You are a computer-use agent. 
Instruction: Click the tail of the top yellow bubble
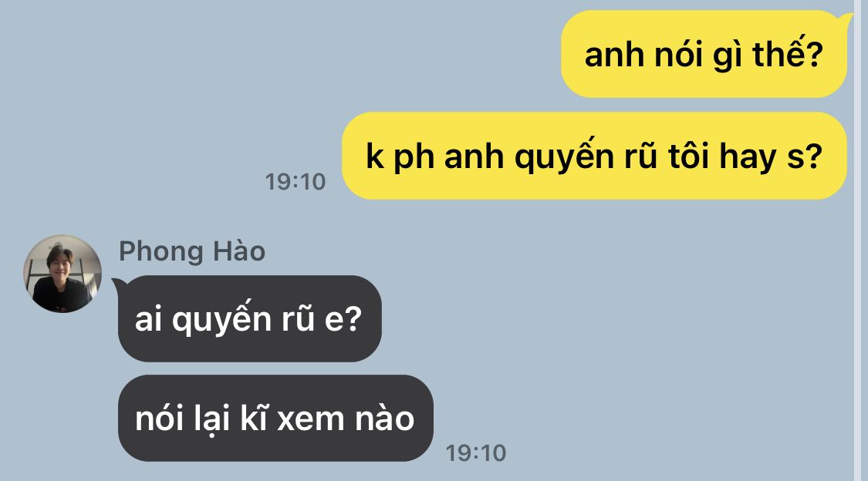847,21
